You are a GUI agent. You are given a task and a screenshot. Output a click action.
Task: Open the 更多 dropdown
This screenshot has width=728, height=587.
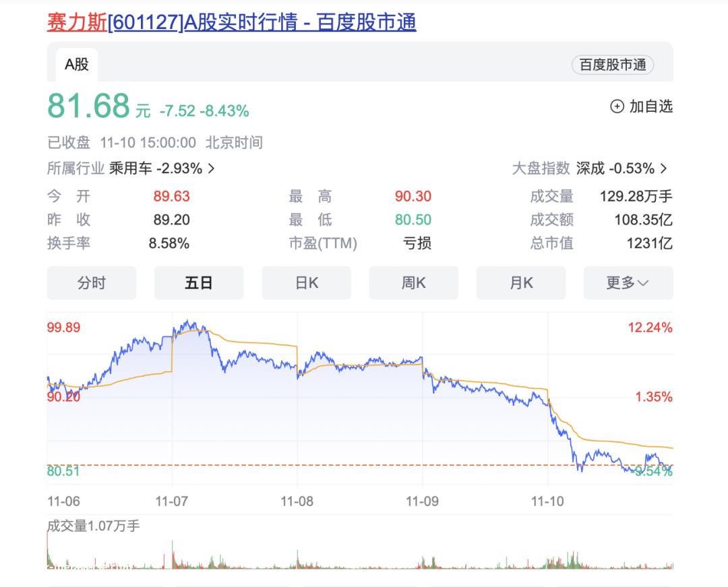[x=628, y=282]
